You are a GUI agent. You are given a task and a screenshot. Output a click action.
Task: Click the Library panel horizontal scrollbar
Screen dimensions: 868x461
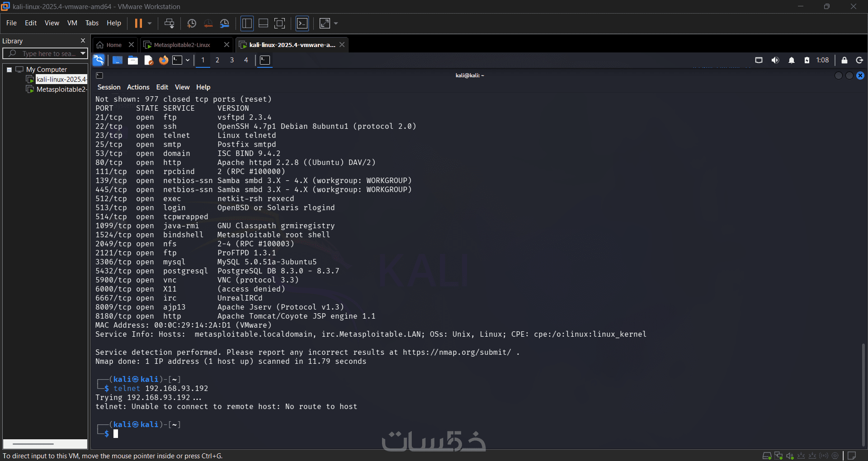[x=33, y=444]
